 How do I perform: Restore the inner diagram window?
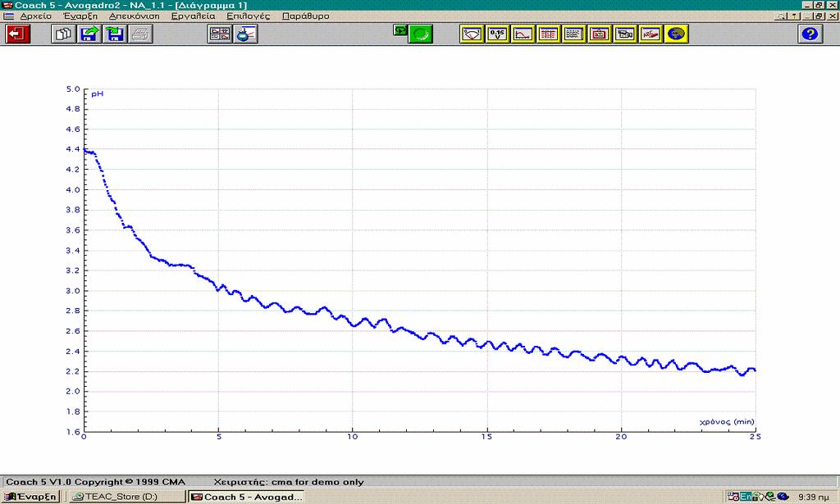pos(819,16)
